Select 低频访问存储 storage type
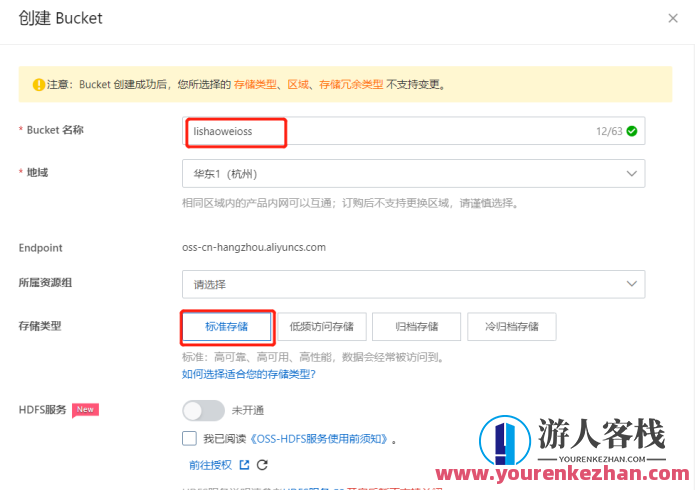 click(x=322, y=327)
